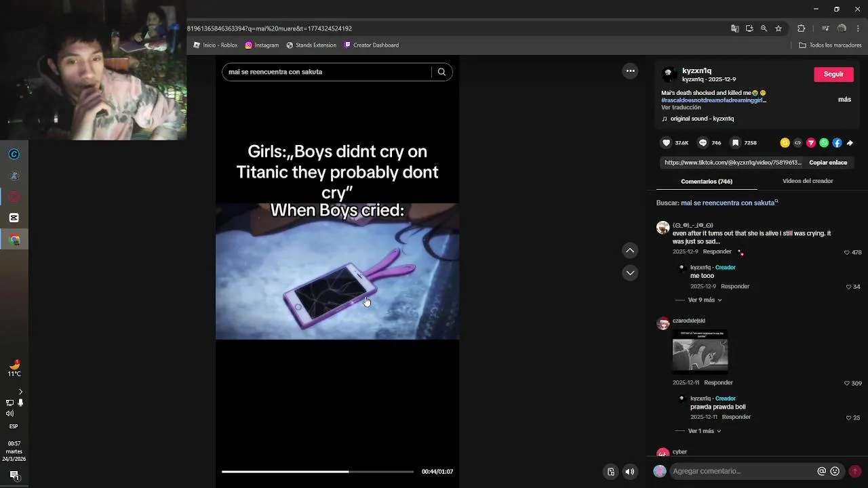Click the ESP language indicator

(14, 426)
